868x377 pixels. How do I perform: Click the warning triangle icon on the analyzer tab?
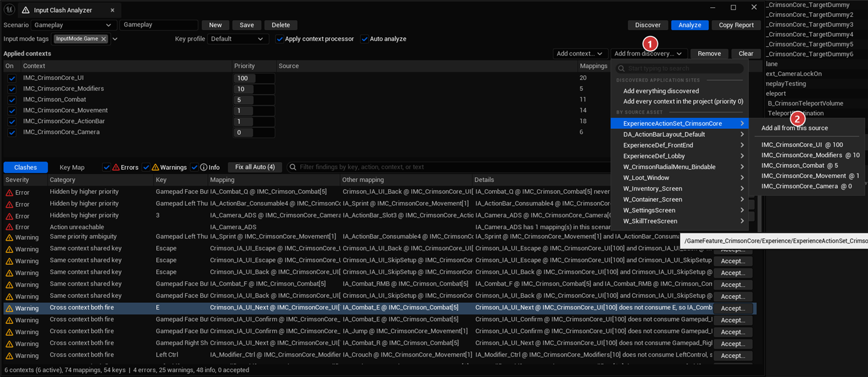click(x=25, y=10)
